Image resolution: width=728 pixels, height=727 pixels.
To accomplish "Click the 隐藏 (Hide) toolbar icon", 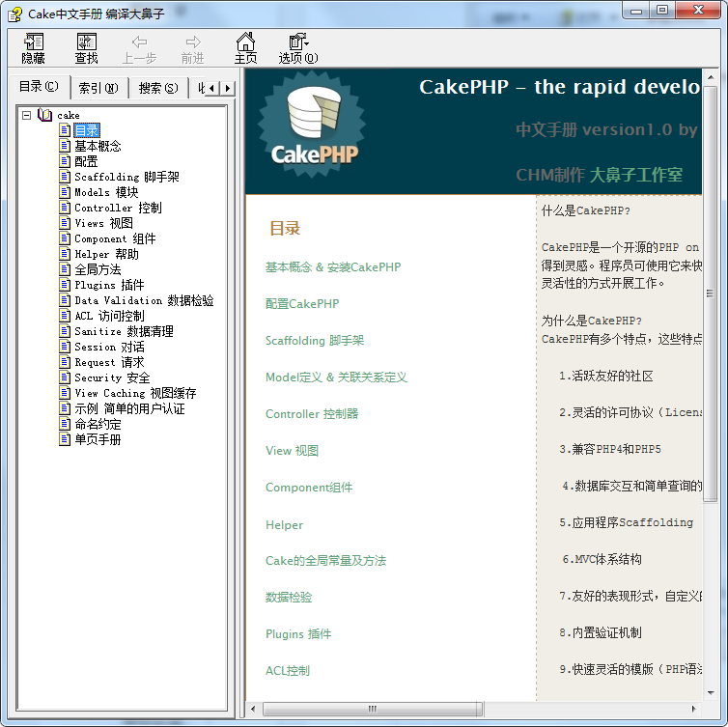I will click(x=34, y=42).
